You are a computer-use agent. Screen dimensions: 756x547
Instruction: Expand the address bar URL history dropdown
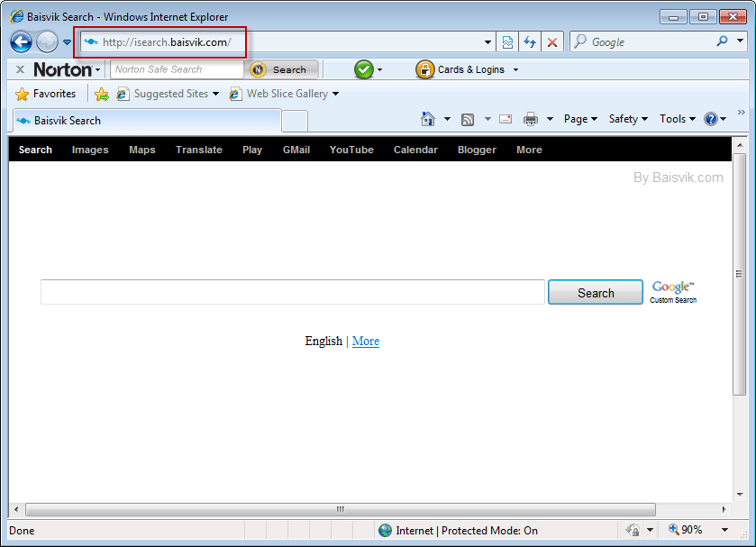(487, 42)
